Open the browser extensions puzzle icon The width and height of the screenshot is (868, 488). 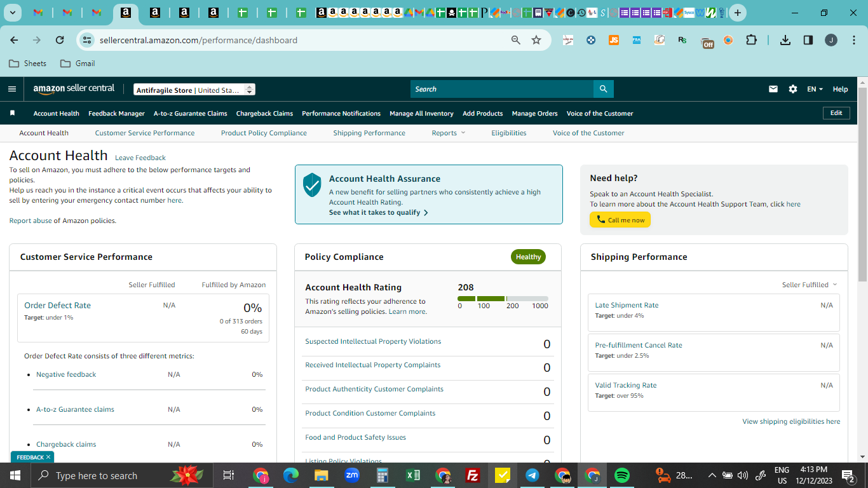click(751, 40)
